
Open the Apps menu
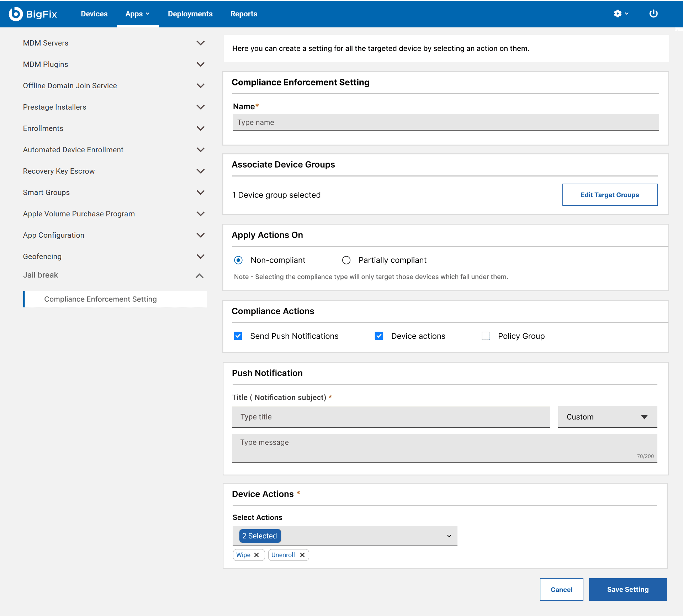point(137,14)
